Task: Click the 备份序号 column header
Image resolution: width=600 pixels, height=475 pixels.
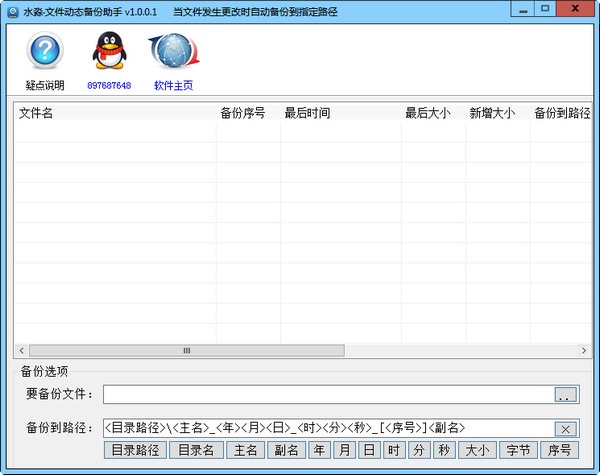Action: tap(247, 113)
